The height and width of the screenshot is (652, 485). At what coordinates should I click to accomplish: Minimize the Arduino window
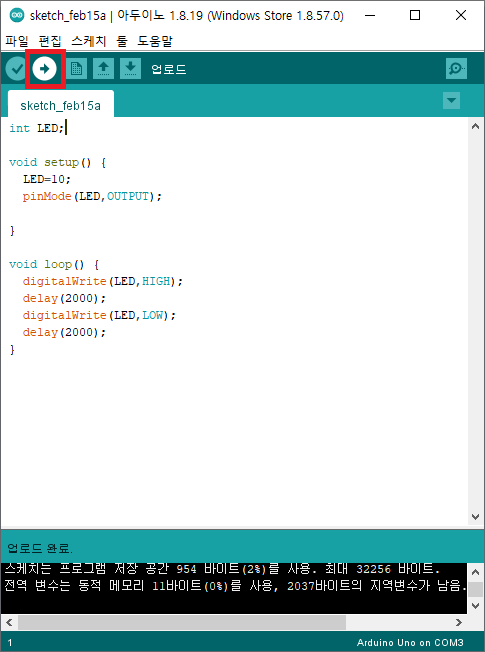370,16
